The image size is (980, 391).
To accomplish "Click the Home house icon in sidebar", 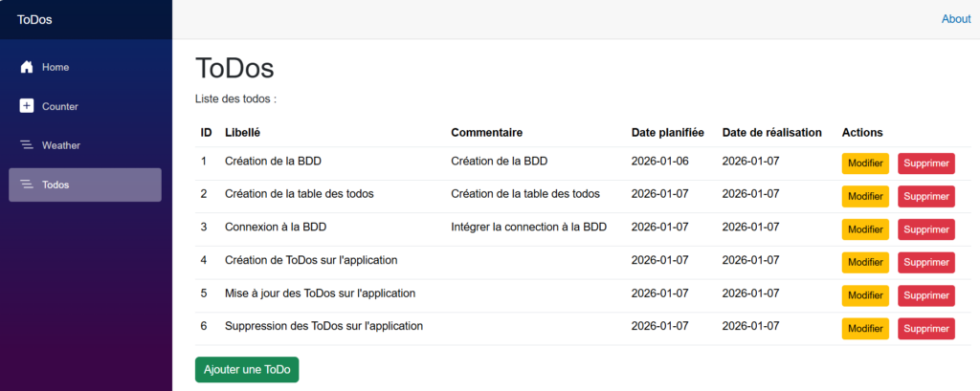I will tap(27, 67).
